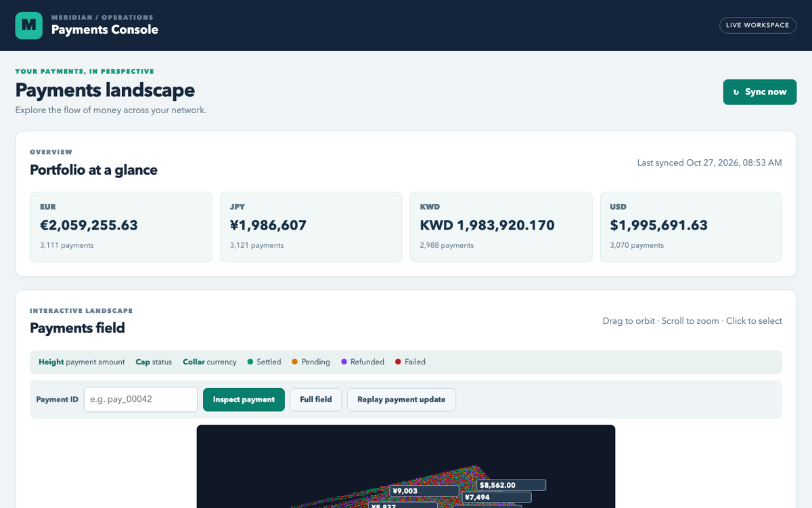Focus the Payment ID input field
This screenshot has width=812, height=508.
click(141, 400)
